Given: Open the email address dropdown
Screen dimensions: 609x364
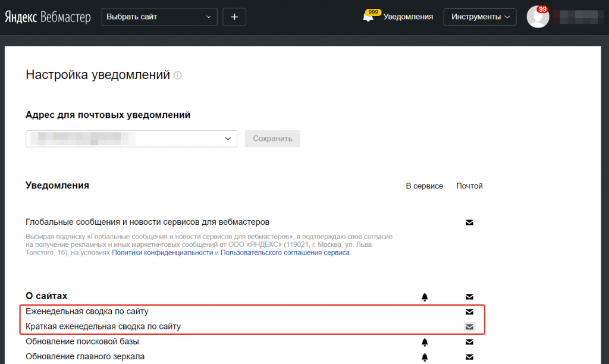Looking at the screenshot, I should tap(131, 139).
